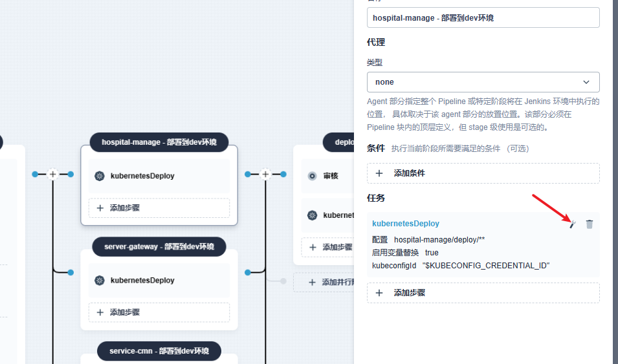Open the kubernetesDeploy task link in 任务 section
This screenshot has width=618, height=364.
pyautogui.click(x=406, y=224)
